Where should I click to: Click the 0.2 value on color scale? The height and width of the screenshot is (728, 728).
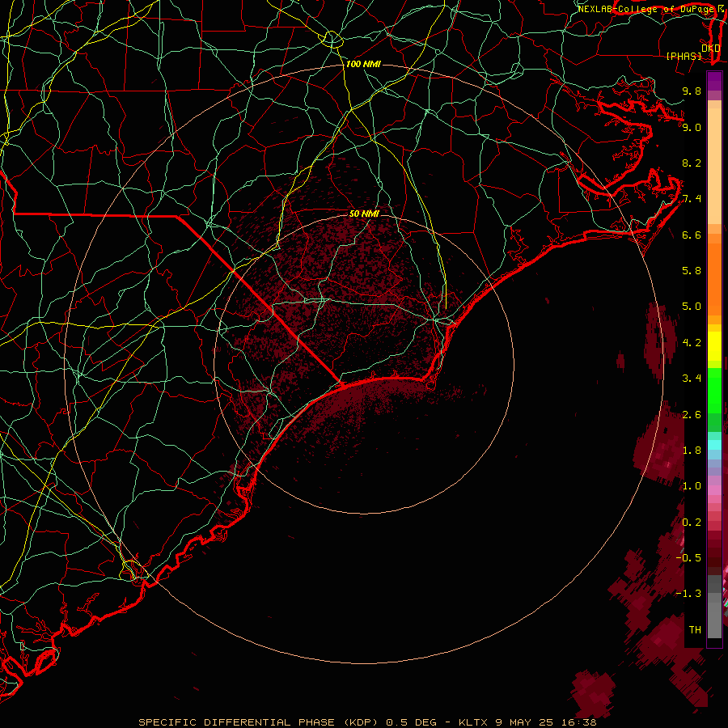692,523
